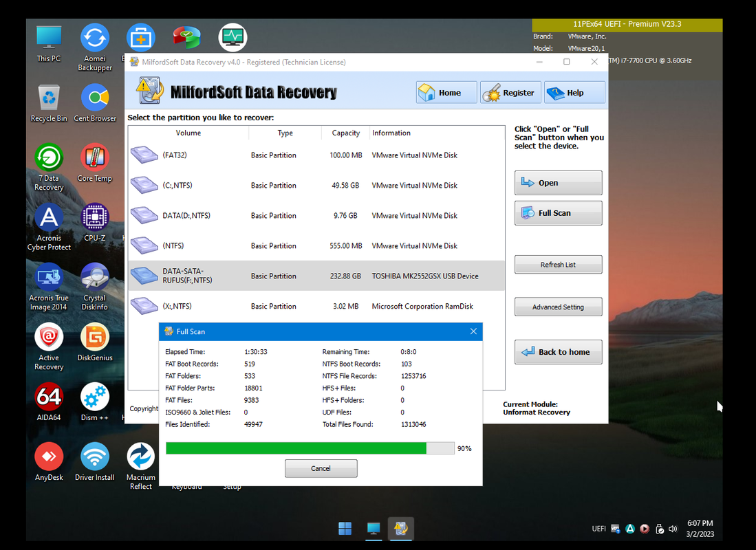Select the (C:,NTFS) partition row
Image resolution: width=756 pixels, height=550 pixels.
(316, 185)
